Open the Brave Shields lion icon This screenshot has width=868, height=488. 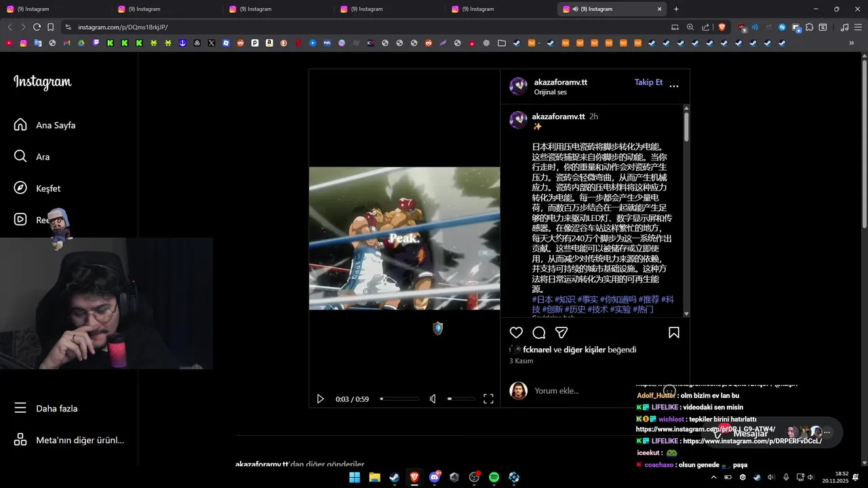tap(722, 27)
